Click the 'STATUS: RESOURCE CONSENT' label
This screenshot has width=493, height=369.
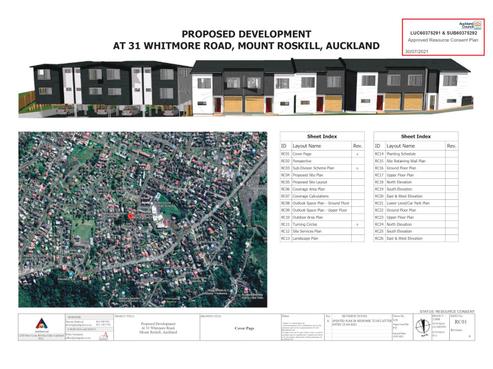(x=447, y=312)
